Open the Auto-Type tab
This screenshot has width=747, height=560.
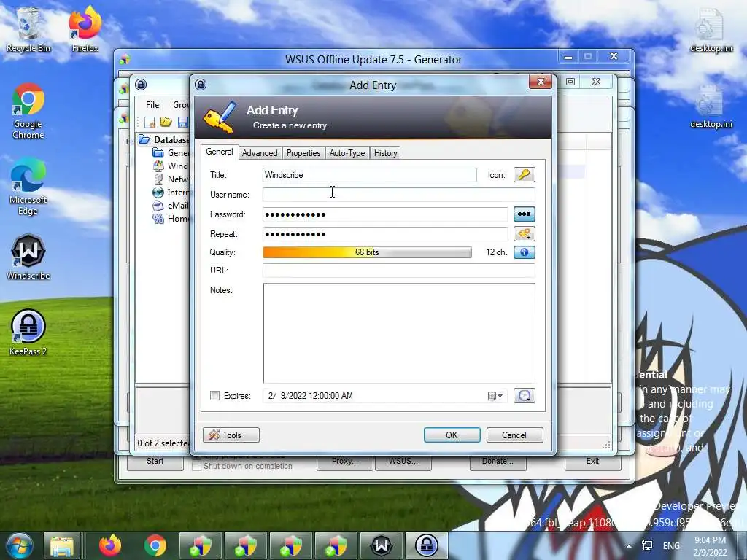tap(347, 153)
